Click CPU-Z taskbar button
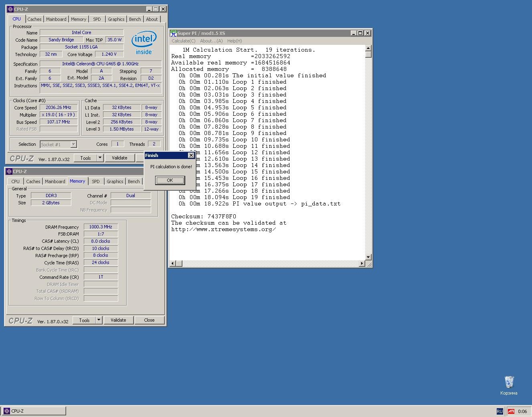Screen dimensions: 532x417 34,411
